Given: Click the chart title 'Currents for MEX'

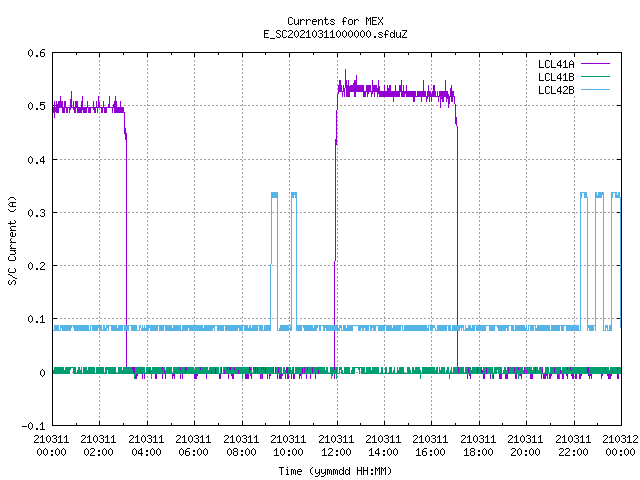Looking at the screenshot, I should (x=335, y=21).
